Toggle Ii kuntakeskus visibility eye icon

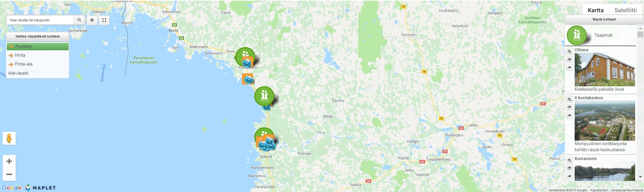point(569,107)
